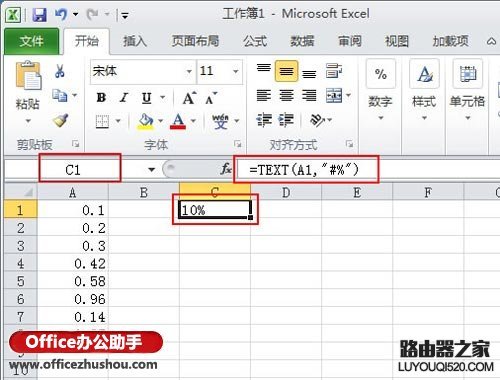The image size is (500, 380).
Task: Click the formula bar with =TEXT(A1,"#%")
Action: tap(367, 170)
